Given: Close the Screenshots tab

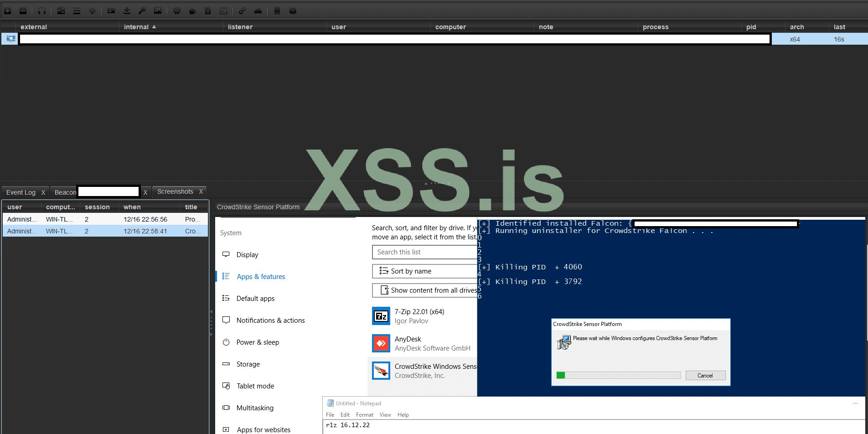Looking at the screenshot, I should click(x=201, y=191).
